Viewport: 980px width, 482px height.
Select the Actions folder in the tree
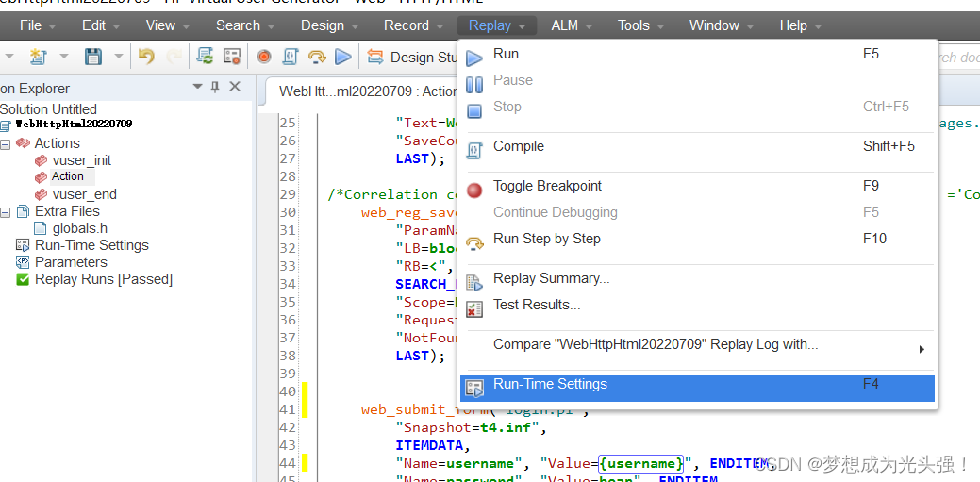[x=57, y=143]
